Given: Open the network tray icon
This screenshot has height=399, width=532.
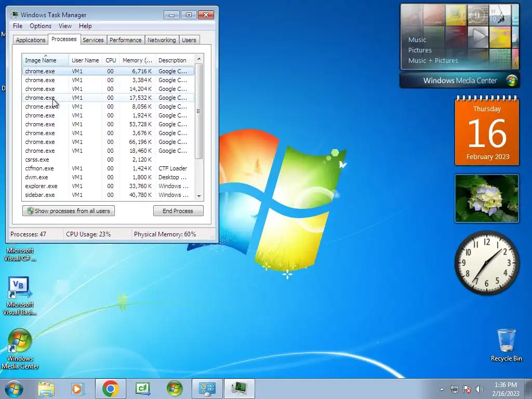Looking at the screenshot, I should pyautogui.click(x=454, y=389).
